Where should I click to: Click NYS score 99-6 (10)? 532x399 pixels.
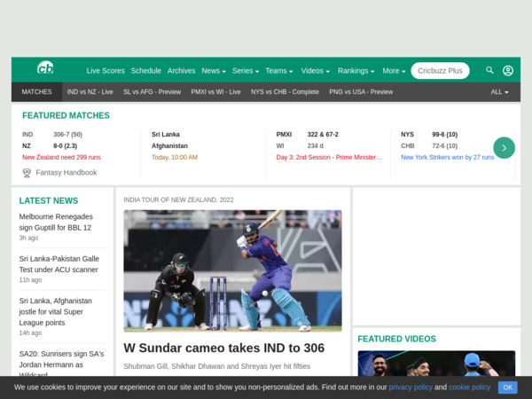point(445,135)
